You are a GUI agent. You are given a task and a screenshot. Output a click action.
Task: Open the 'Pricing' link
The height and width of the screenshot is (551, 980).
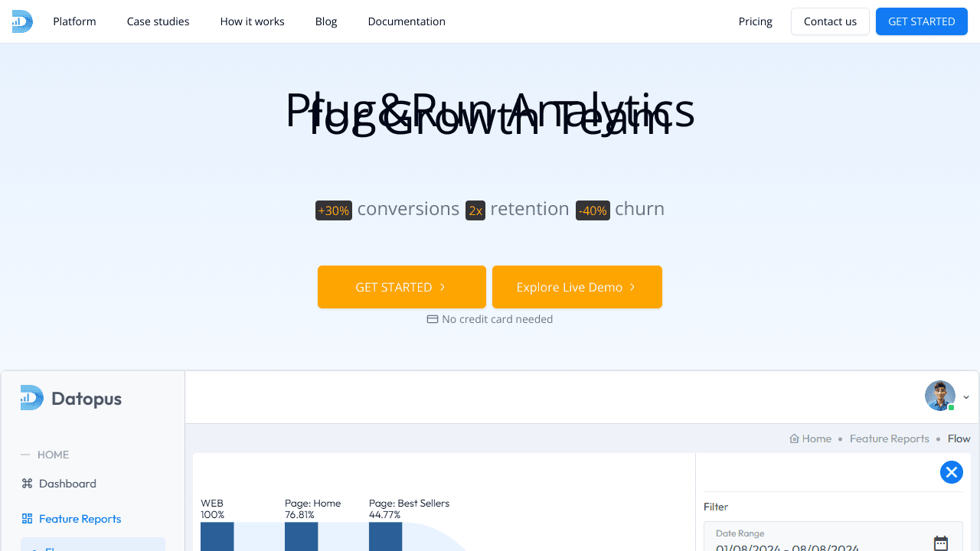tap(755, 21)
